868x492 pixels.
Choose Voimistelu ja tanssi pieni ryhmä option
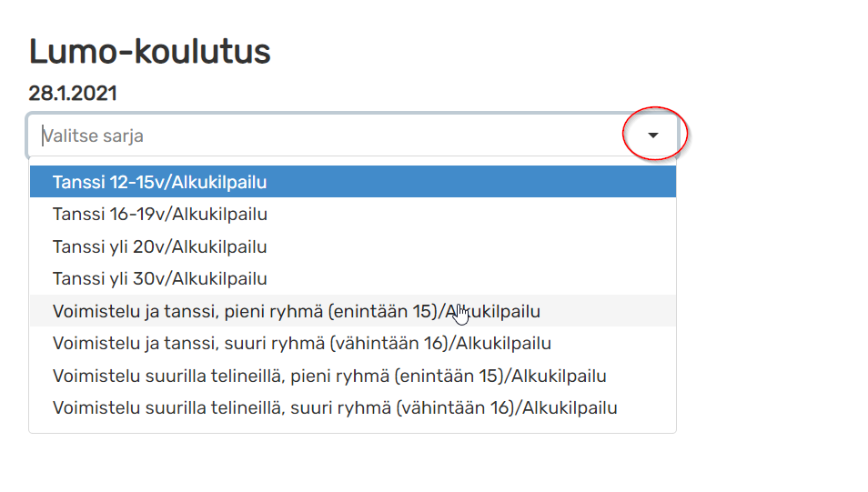[x=353, y=311]
